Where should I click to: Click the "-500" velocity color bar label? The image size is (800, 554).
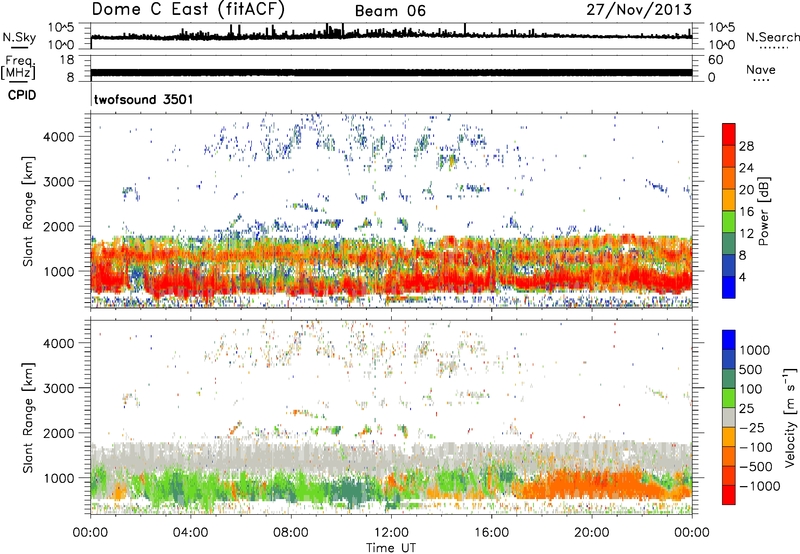click(755, 466)
